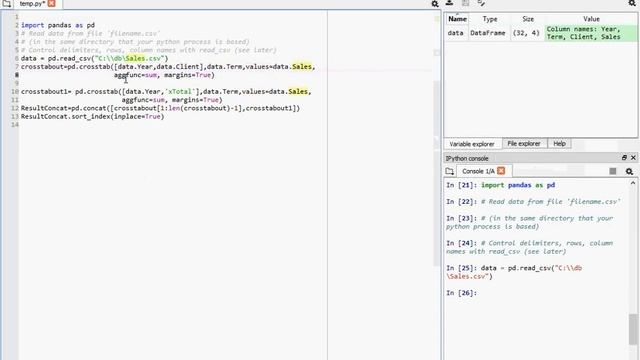Click the console vertical scrollbar thumb
The width and height of the screenshot is (640, 360).
[x=633, y=329]
